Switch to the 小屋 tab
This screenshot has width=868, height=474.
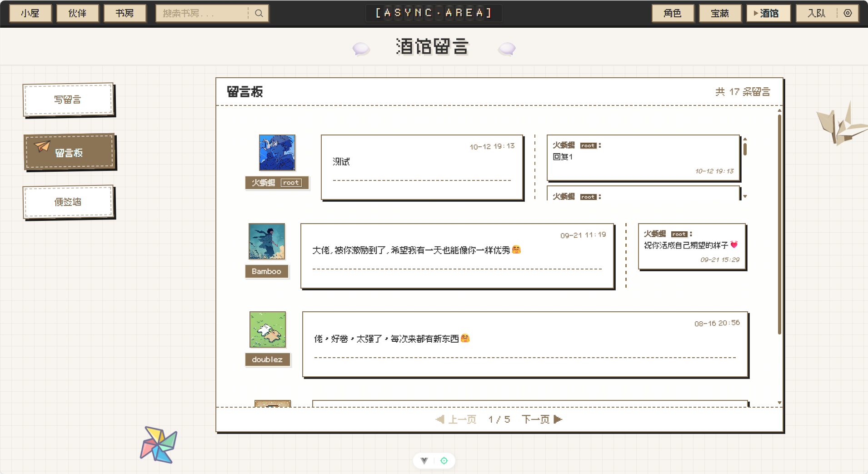pyautogui.click(x=30, y=13)
